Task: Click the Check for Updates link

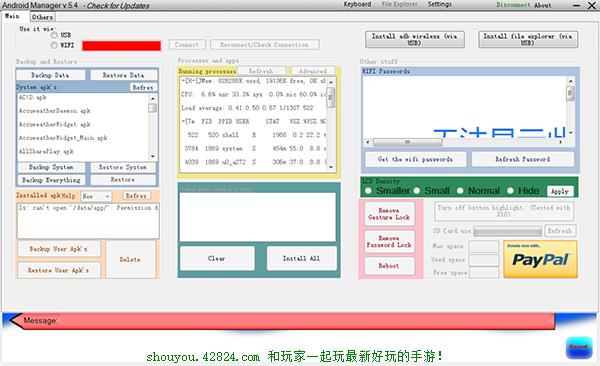Action: click(118, 6)
